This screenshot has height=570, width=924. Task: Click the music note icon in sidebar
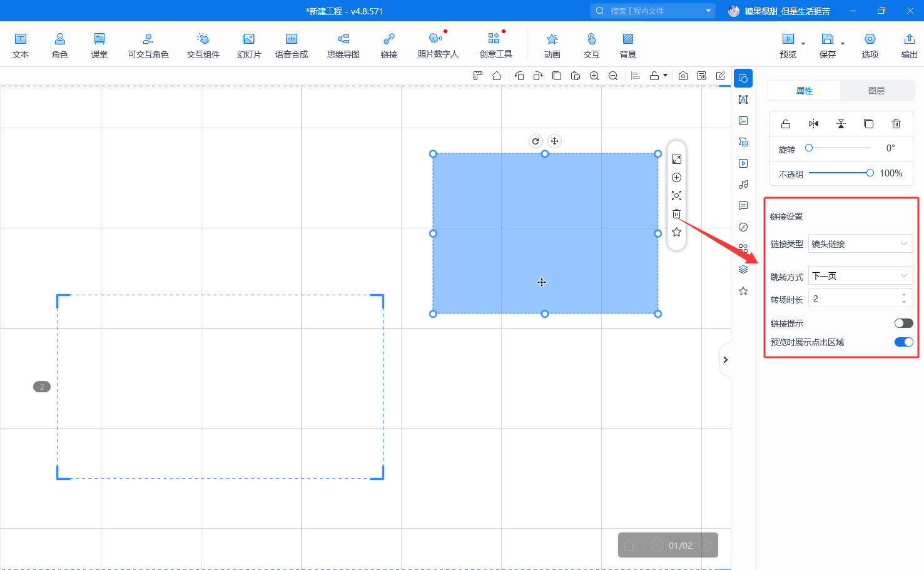pyautogui.click(x=743, y=185)
